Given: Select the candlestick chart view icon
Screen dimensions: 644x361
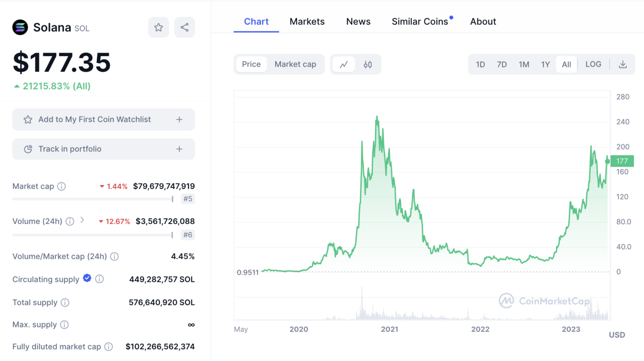Looking at the screenshot, I should click(x=368, y=64).
